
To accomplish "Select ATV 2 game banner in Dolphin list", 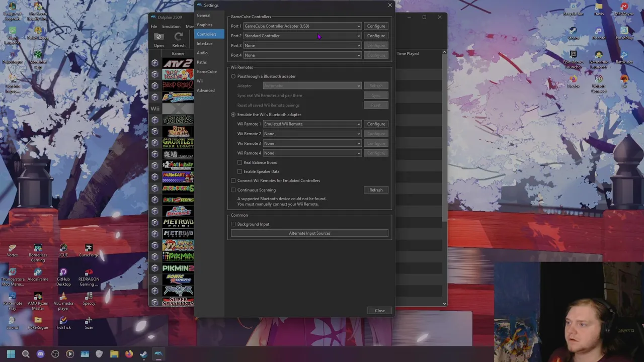I will (x=178, y=63).
